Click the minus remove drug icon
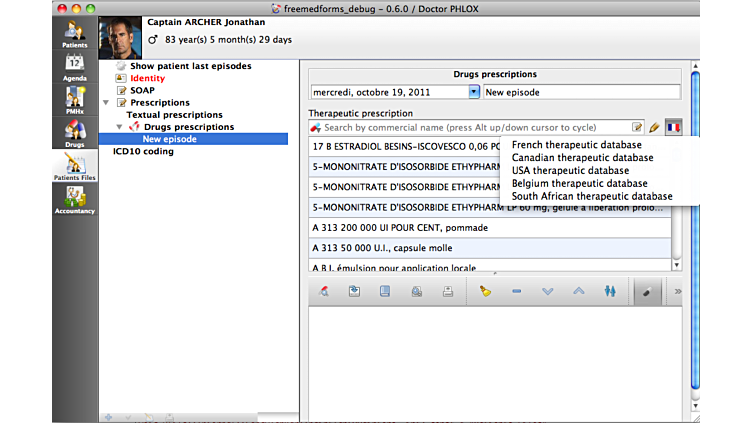This screenshot has width=752, height=423. click(x=516, y=291)
